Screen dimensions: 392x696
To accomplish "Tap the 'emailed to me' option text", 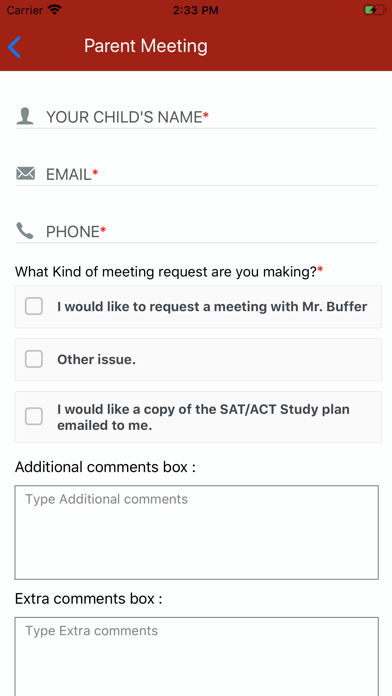I will 105,425.
